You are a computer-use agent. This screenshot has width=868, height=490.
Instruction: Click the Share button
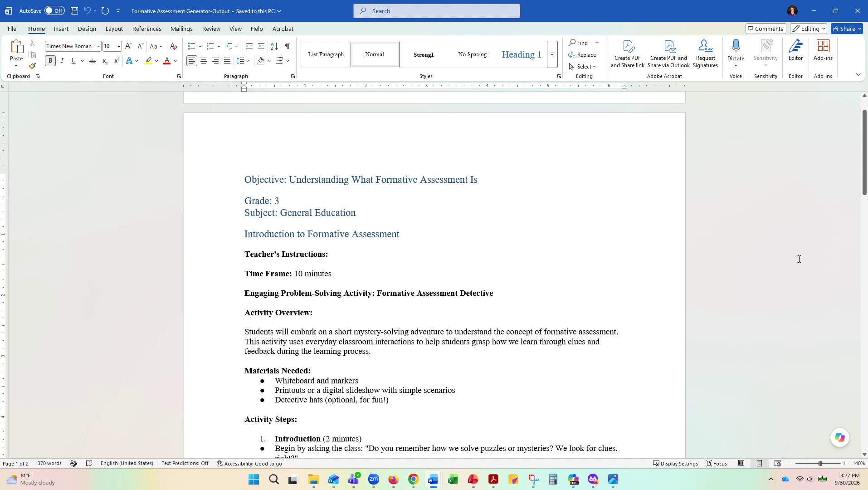[847, 29]
